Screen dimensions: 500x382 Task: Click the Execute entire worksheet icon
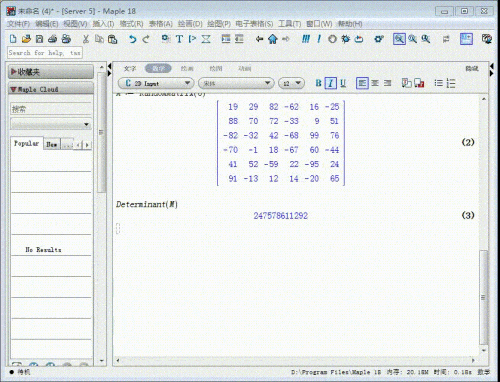306,39
